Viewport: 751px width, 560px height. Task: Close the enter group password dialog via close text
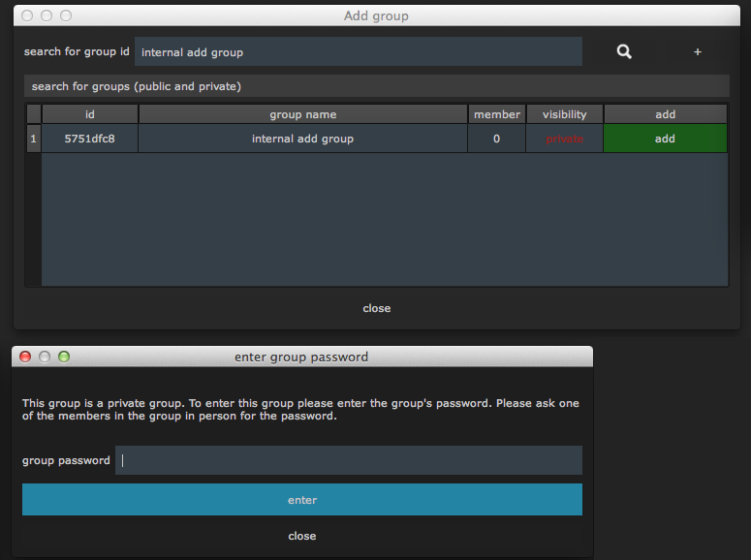click(301, 536)
